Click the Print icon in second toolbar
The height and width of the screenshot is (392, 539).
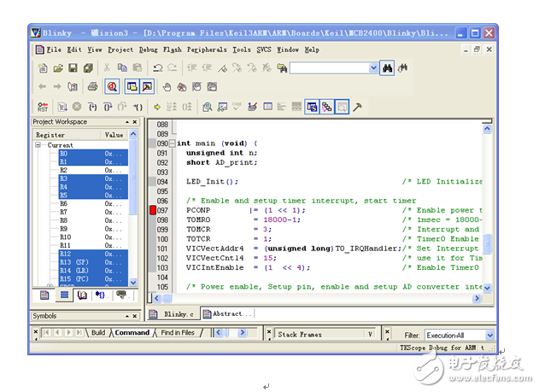93,86
